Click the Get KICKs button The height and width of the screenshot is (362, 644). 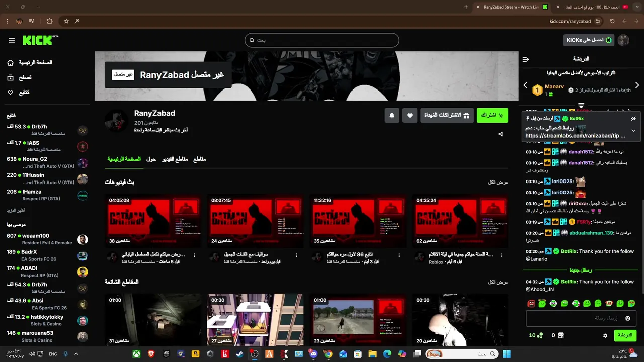tap(589, 40)
